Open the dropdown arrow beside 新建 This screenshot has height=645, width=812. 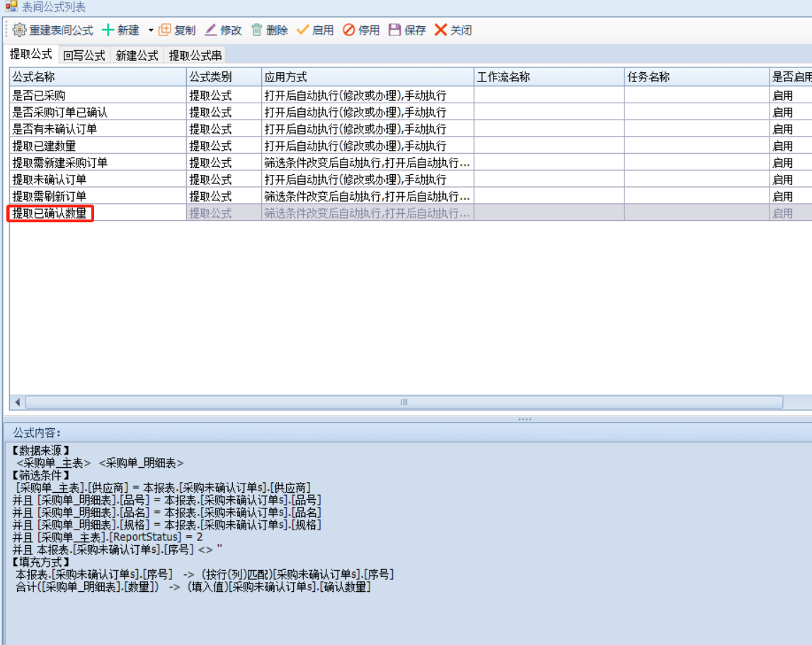coord(151,30)
